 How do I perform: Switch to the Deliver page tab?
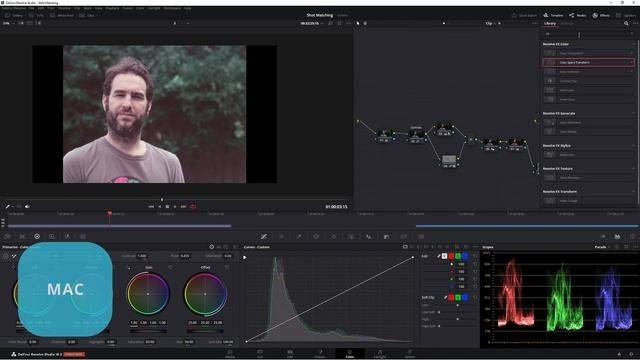[x=410, y=354]
